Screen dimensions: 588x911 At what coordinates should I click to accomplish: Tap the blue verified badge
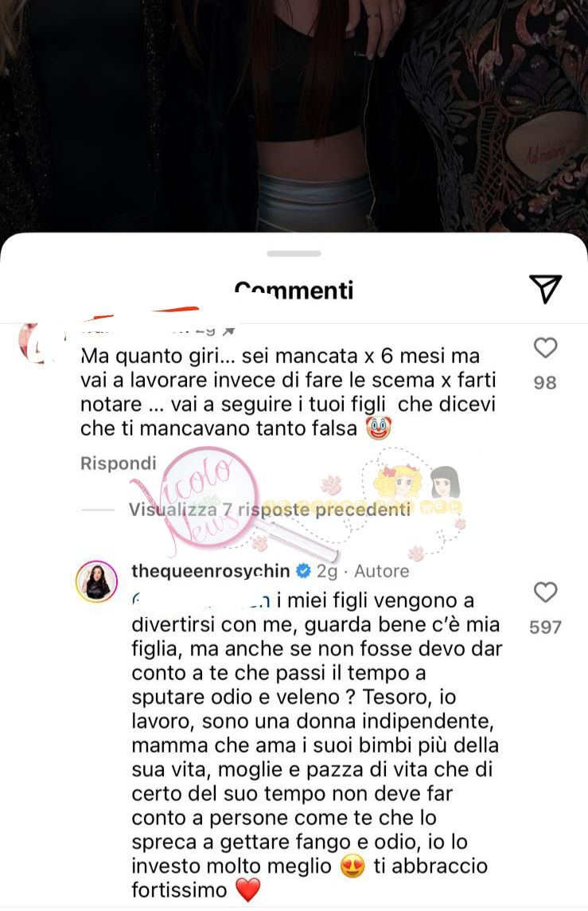click(x=303, y=571)
